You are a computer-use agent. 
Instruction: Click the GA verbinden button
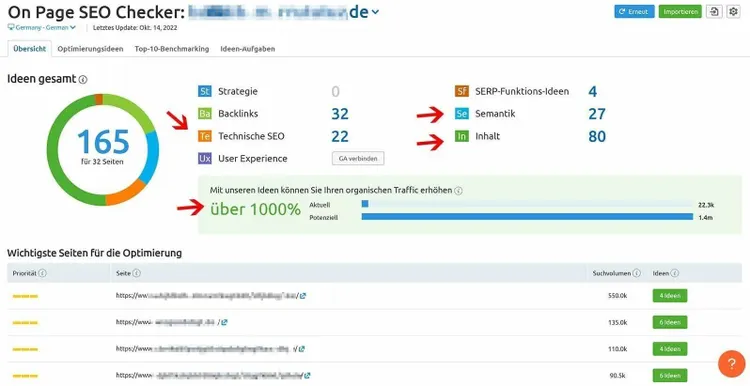click(358, 158)
